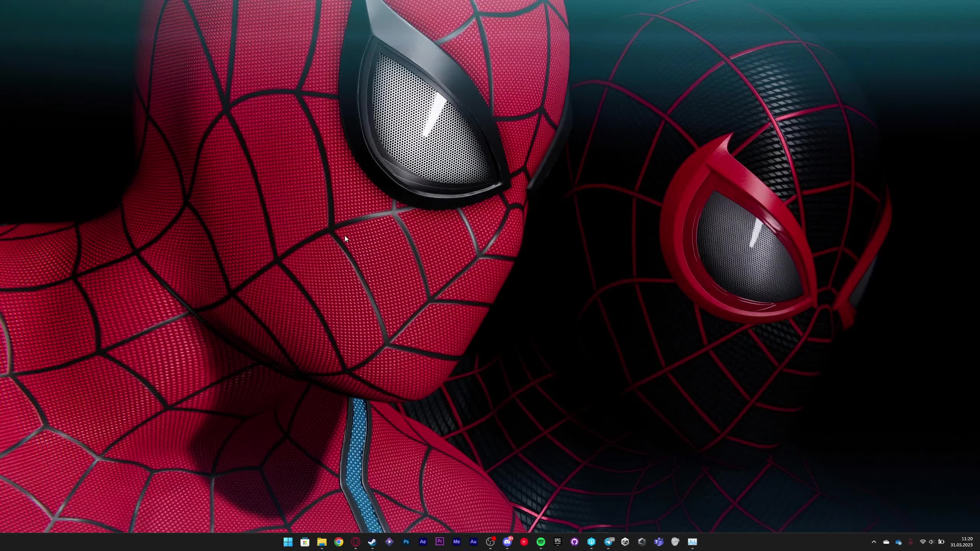This screenshot has height=551, width=980.
Task: Open Discord with unread notifications
Action: pos(507,541)
